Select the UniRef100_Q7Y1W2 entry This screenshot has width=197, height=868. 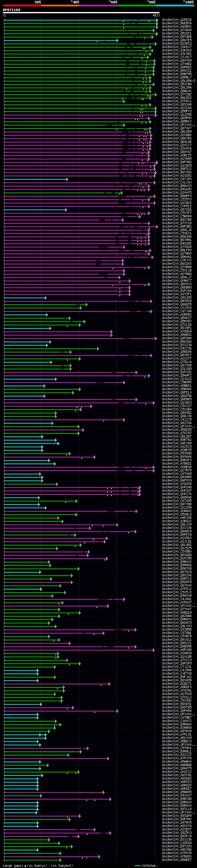click(x=177, y=94)
